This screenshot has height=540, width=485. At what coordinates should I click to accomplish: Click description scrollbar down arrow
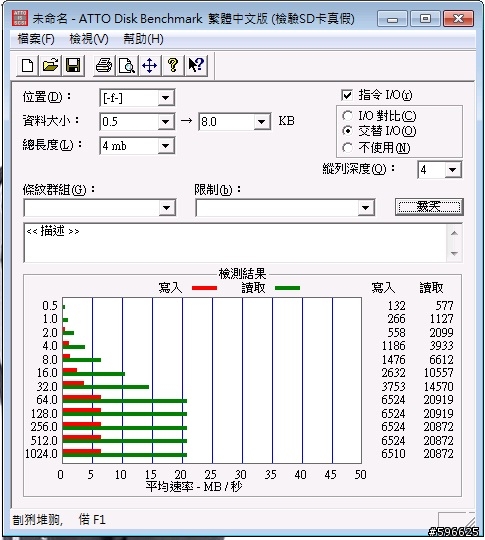pos(454,253)
